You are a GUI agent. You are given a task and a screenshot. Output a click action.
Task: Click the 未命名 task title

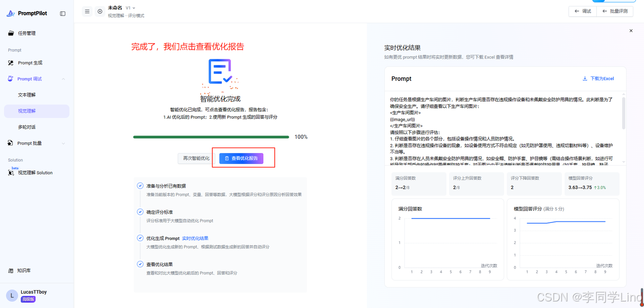tap(115, 8)
